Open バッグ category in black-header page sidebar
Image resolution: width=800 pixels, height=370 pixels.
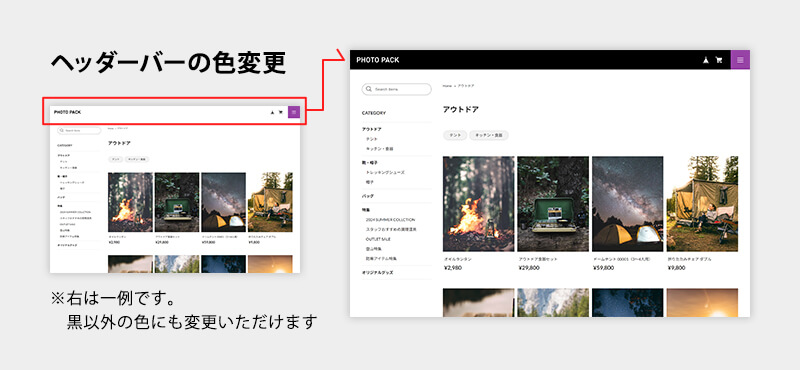point(367,196)
